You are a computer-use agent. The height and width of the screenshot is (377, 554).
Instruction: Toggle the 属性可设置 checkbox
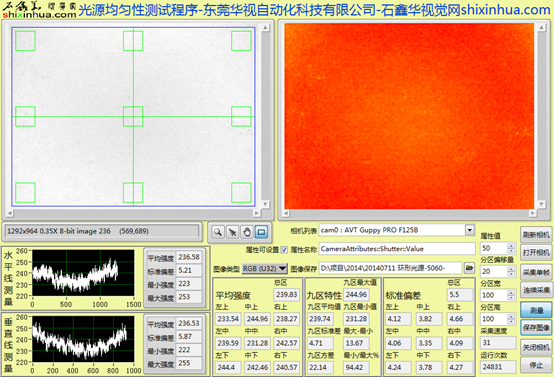[x=284, y=250]
